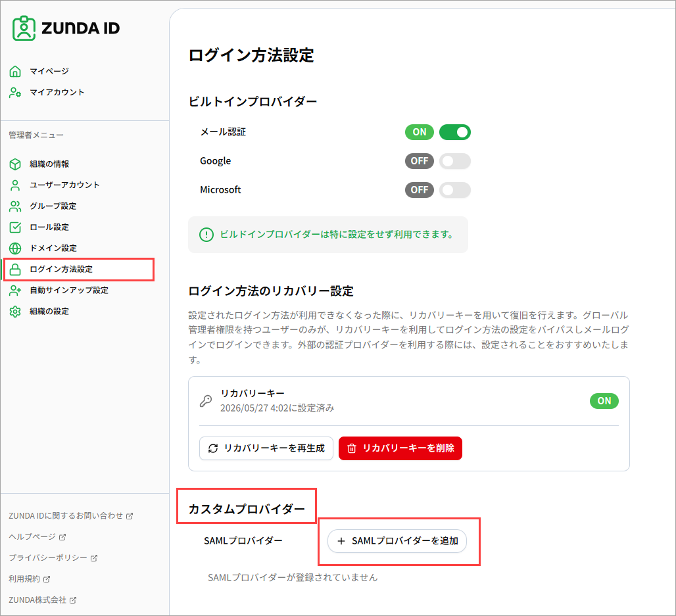Viewport: 676px width, 616px height.
Task: Click the ON badge for メール認証
Action: (x=420, y=132)
